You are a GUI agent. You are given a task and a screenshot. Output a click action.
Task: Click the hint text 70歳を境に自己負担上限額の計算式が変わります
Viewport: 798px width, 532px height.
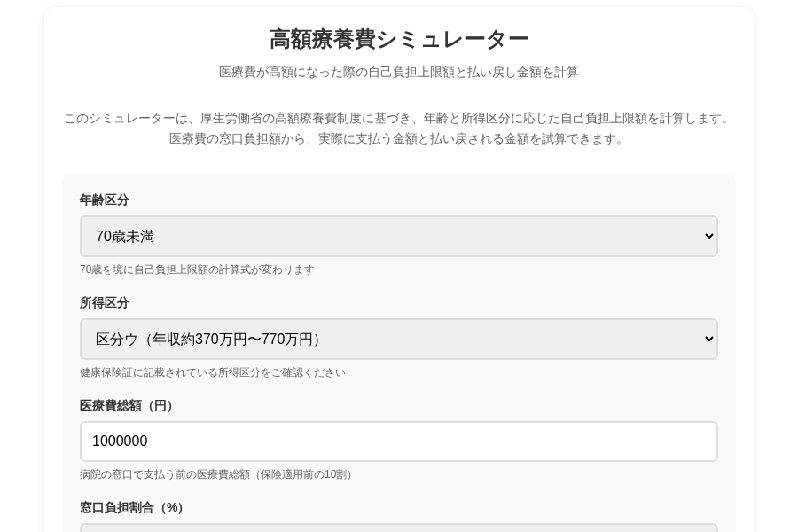[x=197, y=270]
